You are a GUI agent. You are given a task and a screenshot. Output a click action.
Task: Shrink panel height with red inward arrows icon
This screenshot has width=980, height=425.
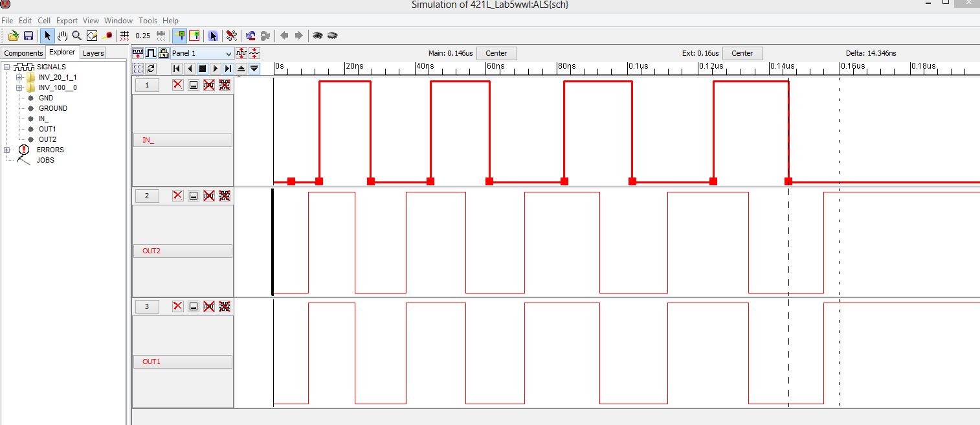click(x=254, y=53)
